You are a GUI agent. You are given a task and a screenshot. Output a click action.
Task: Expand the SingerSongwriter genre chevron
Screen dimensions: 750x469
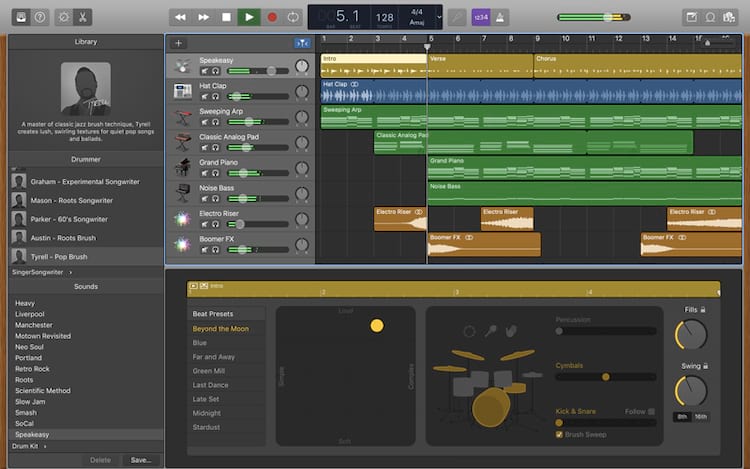coord(71,272)
